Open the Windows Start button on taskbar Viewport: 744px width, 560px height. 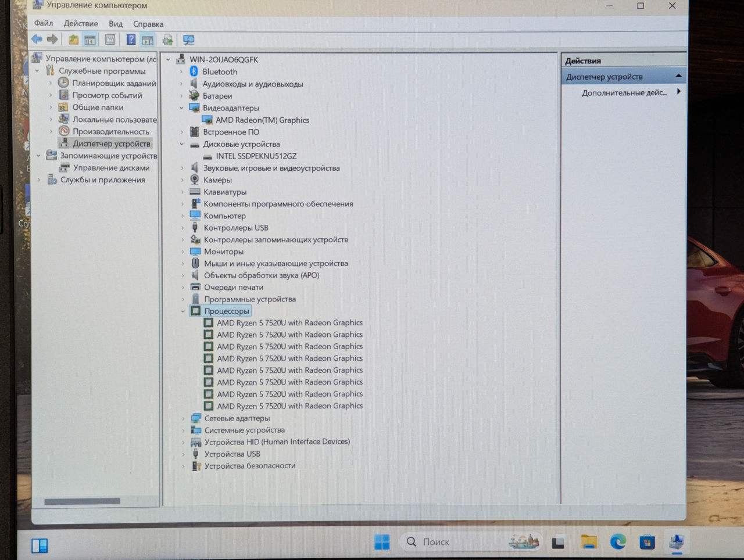382,541
